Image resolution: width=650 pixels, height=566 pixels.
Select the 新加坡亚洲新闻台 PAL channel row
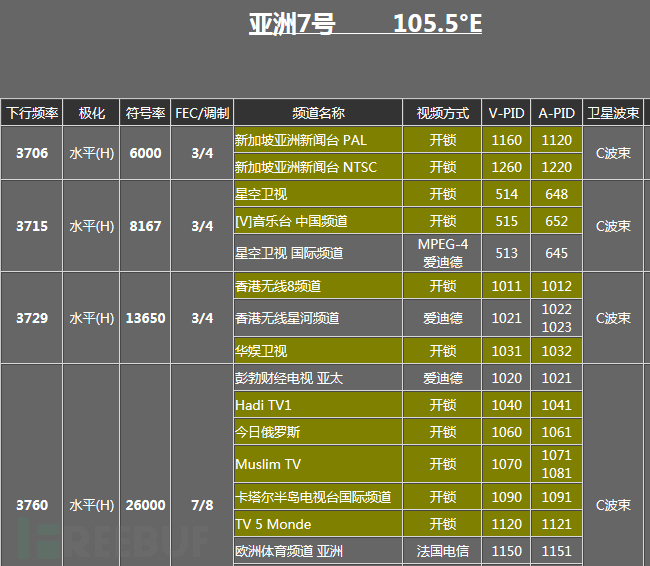tap(318, 140)
